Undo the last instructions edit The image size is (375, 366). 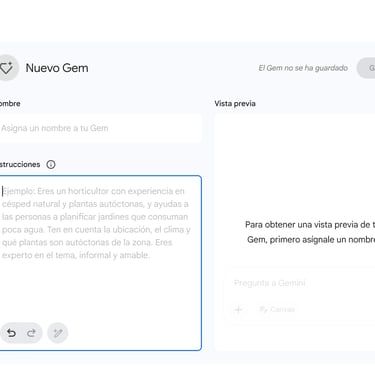click(x=12, y=333)
